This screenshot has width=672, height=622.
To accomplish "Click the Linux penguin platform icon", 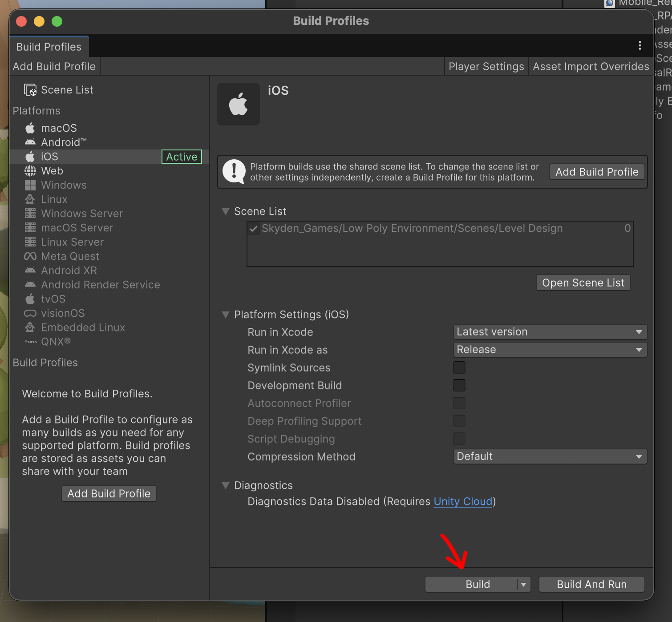I will tap(30, 199).
